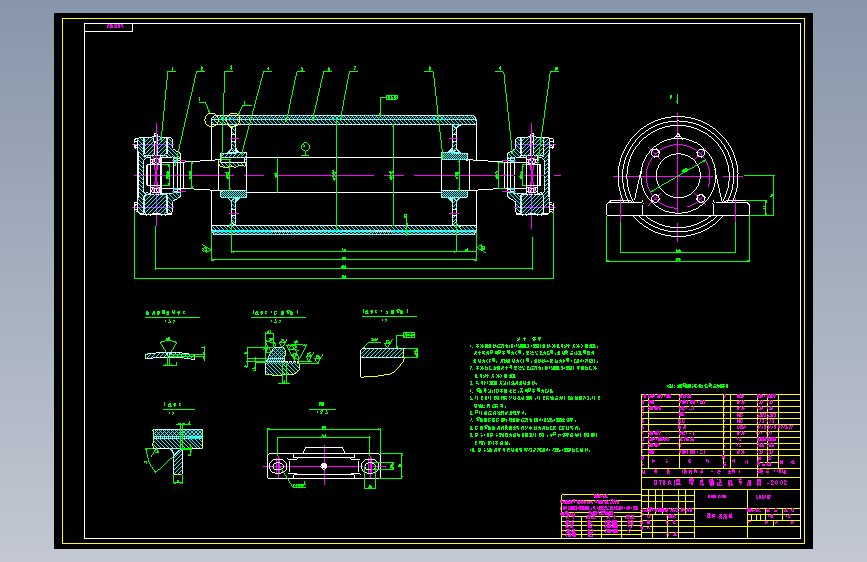
Task: Click the width dimension under end view base
Action: [678, 261]
